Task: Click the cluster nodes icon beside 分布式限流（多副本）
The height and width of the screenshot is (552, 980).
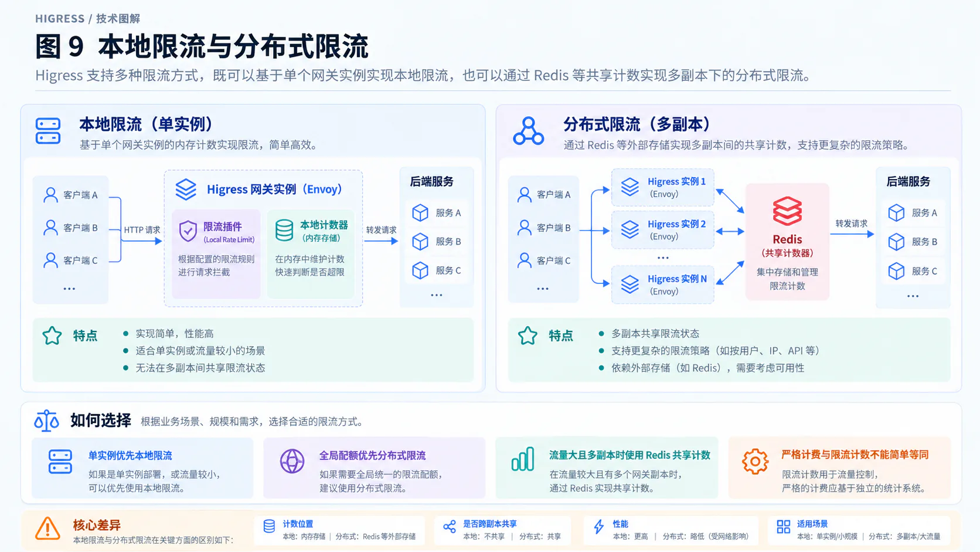Action: tap(528, 131)
